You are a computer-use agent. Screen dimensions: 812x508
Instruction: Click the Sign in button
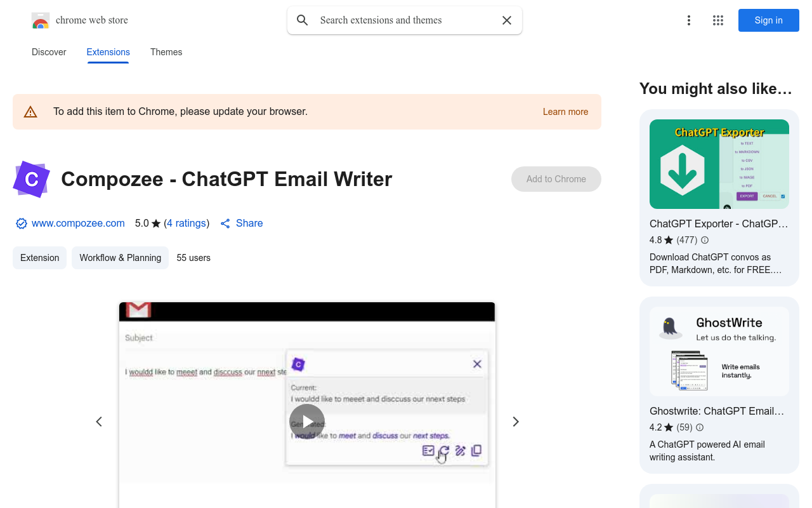pyautogui.click(x=769, y=20)
